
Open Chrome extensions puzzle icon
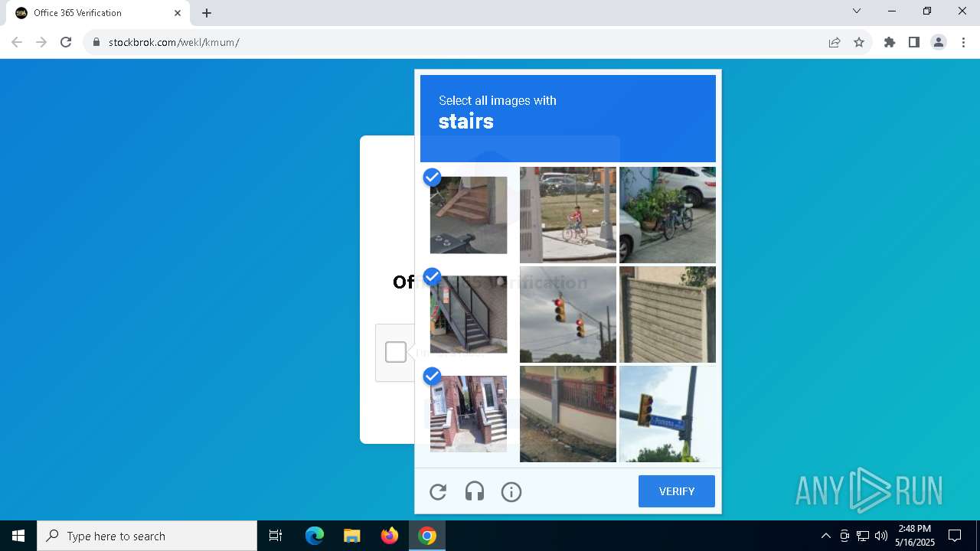[x=890, y=42]
